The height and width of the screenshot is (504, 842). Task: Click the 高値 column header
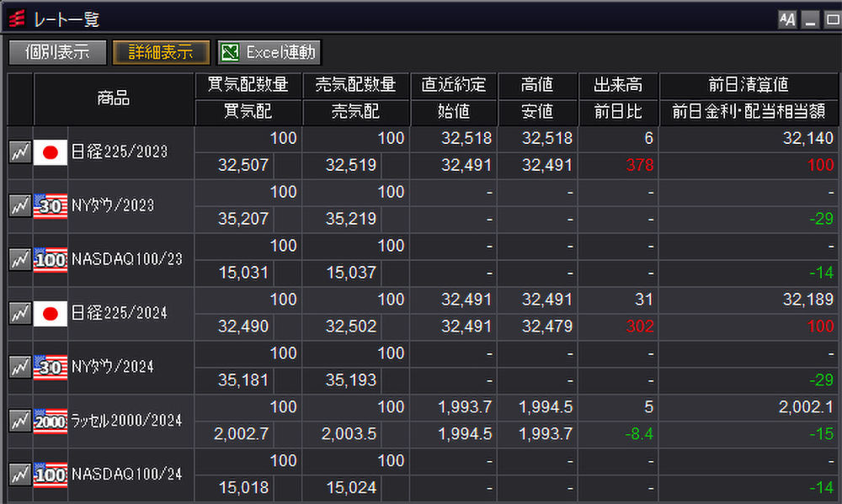pos(537,85)
